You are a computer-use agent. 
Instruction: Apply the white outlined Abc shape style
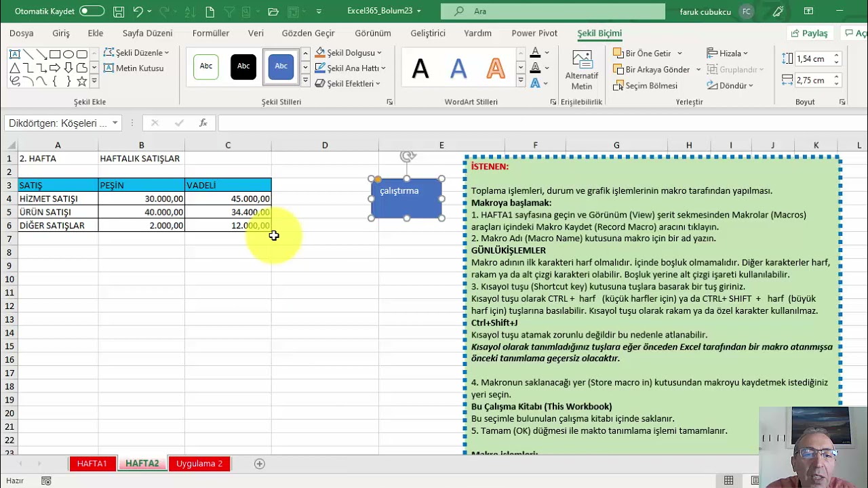point(206,66)
